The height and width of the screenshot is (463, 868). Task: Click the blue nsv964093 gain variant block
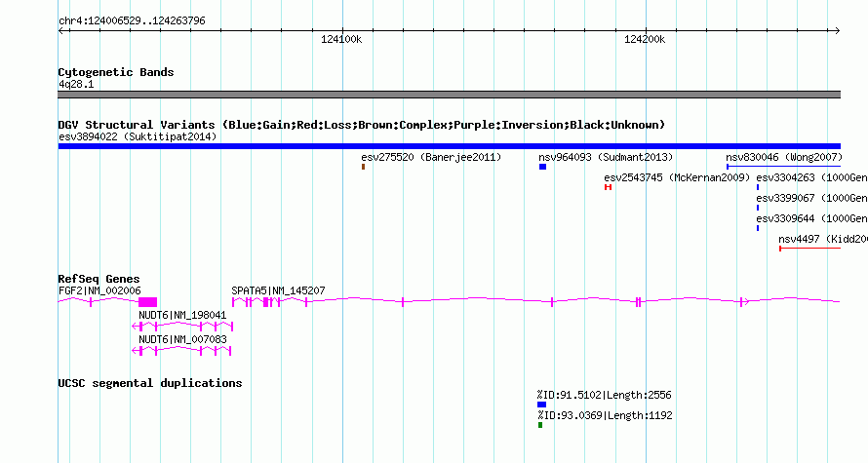pos(542,167)
